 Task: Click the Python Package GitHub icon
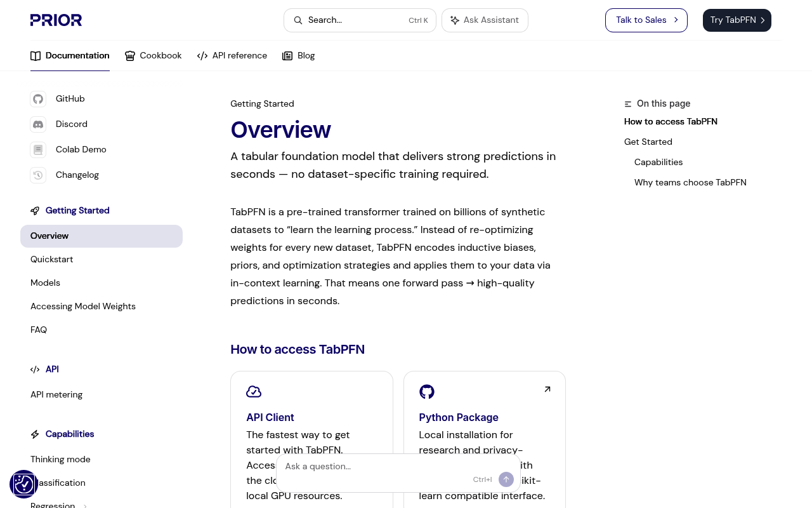427,392
